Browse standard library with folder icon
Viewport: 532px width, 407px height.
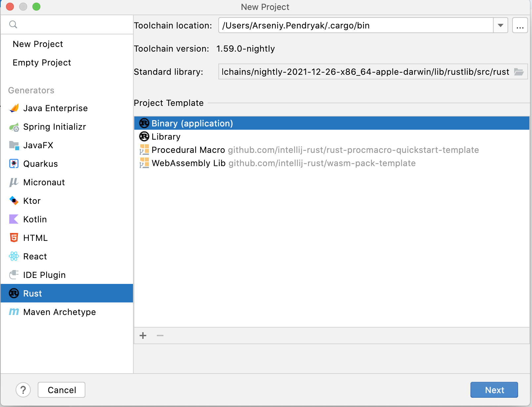[518, 72]
